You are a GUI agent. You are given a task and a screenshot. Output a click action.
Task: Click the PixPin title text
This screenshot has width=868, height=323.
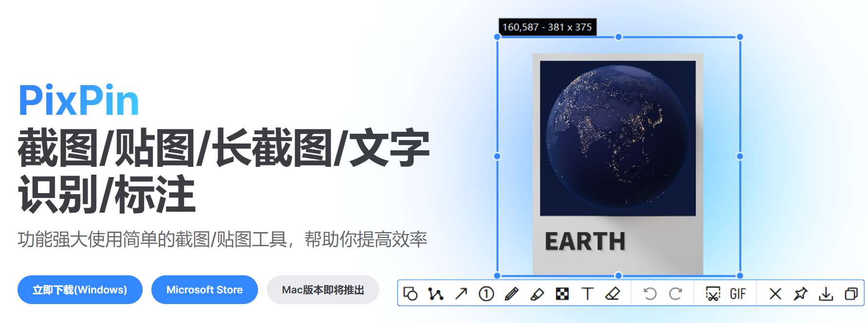[79, 101]
